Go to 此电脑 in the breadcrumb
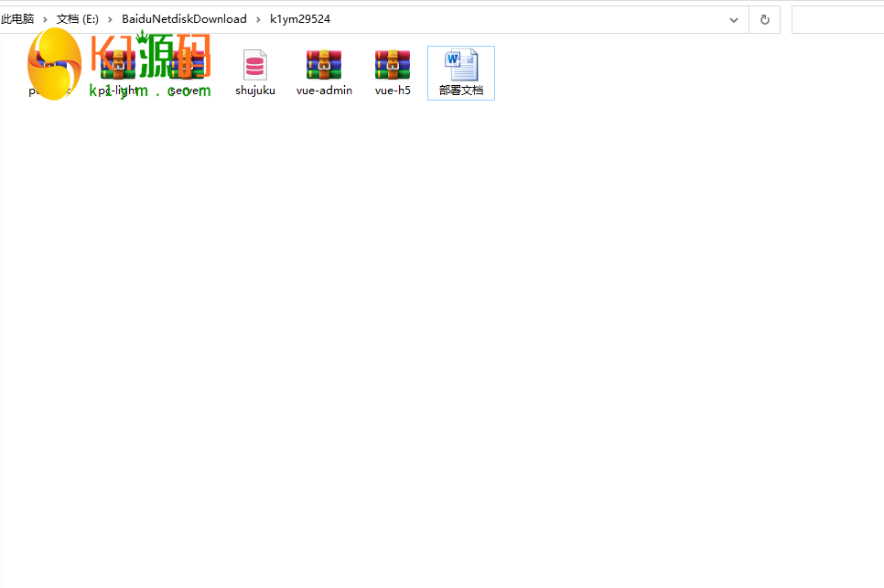Viewport: 884px width, 588px height. [17, 19]
